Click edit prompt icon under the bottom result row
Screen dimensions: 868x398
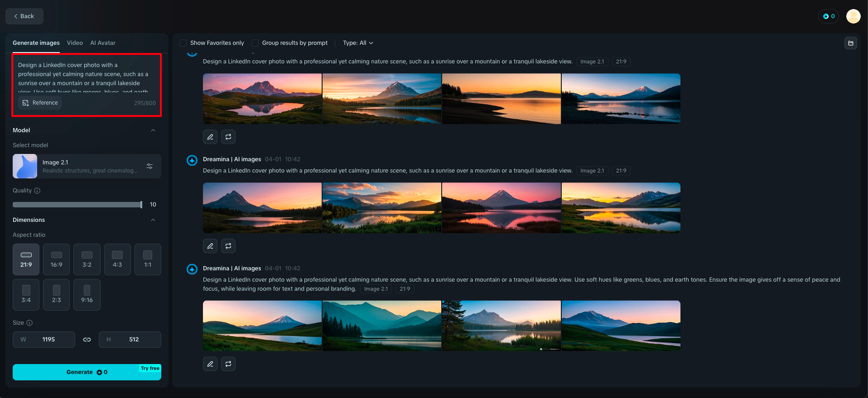pos(210,364)
